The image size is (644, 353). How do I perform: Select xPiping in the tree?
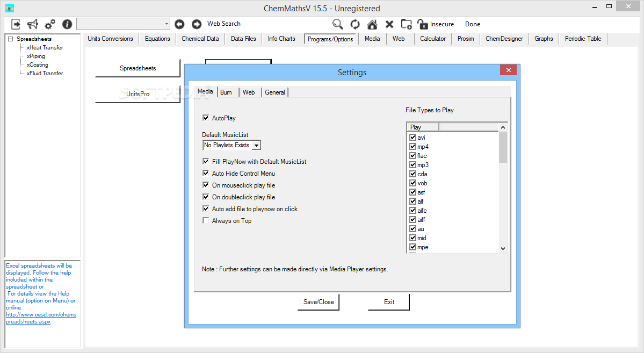36,56
